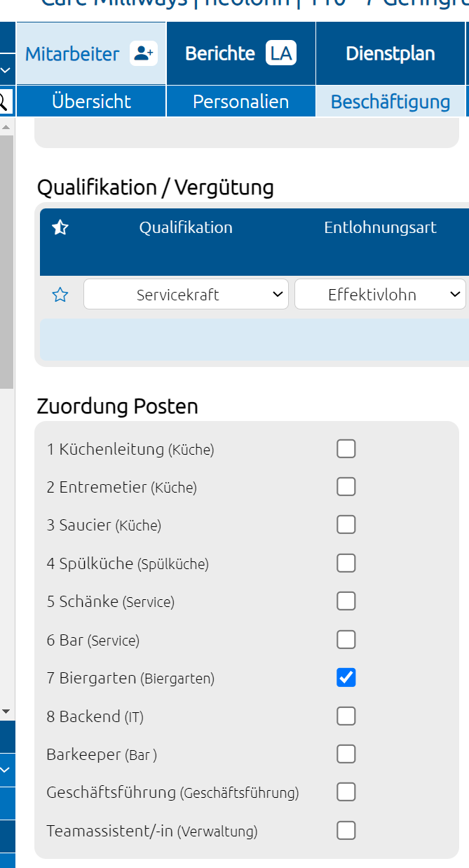Expand the chevron in the left sidebar top
The height and width of the screenshot is (868, 469).
[x=6, y=70]
